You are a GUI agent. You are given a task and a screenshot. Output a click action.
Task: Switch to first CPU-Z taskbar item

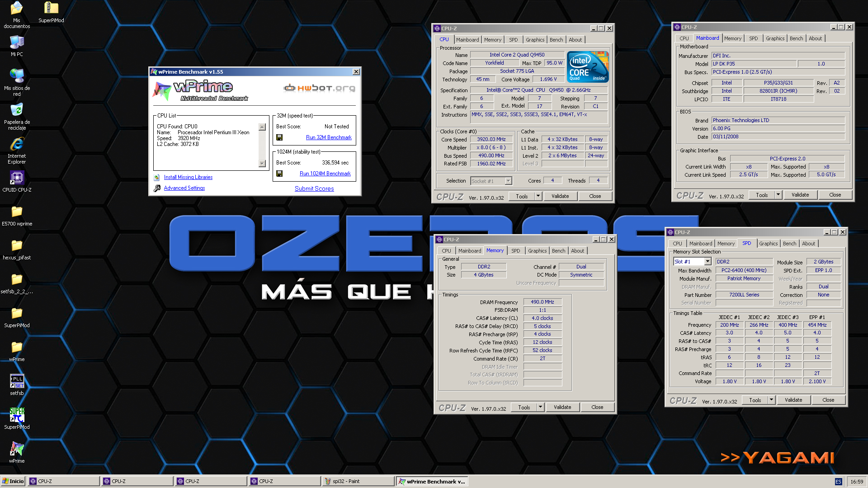tap(64, 481)
